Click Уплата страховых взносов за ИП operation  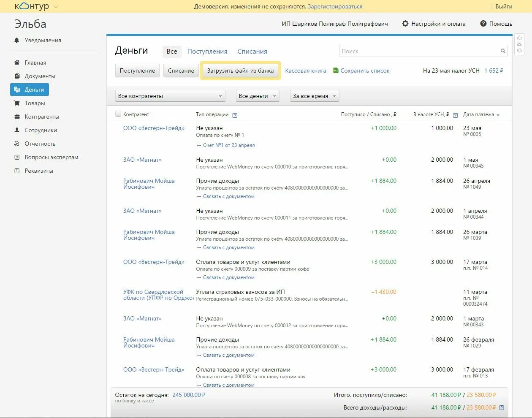(x=240, y=292)
